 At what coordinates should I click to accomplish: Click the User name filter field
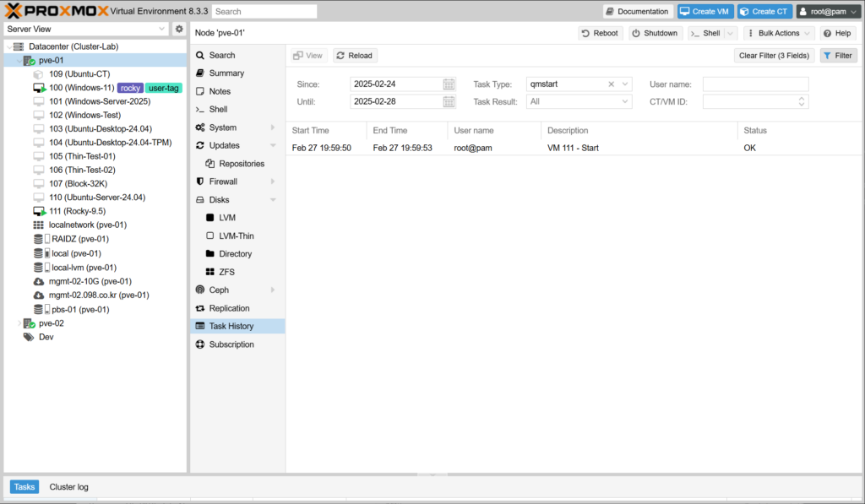coord(755,84)
